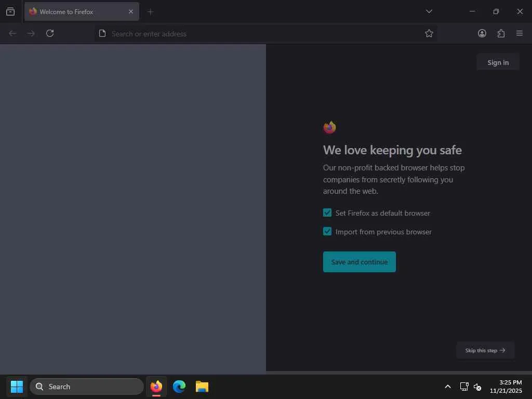The image size is (532, 399).
Task: Open the Firefox account icon
Action: 482,33
